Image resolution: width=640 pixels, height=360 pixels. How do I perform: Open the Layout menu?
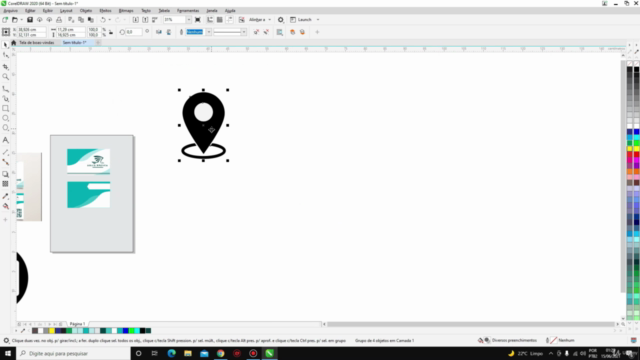click(x=66, y=11)
